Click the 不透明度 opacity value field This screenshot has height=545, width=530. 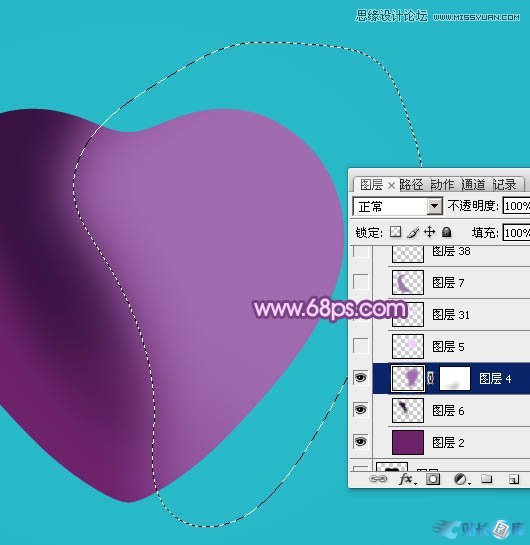coord(516,206)
